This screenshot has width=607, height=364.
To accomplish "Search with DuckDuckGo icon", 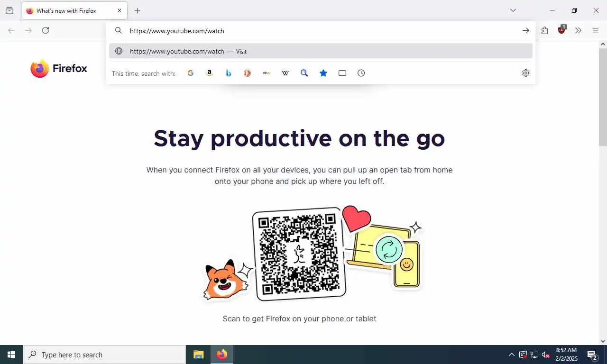I will (x=248, y=73).
